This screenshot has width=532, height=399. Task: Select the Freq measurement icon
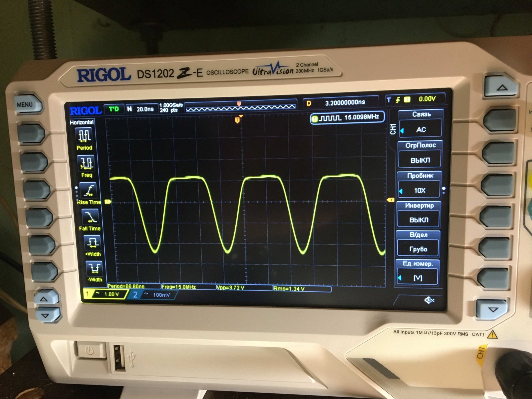[86, 163]
